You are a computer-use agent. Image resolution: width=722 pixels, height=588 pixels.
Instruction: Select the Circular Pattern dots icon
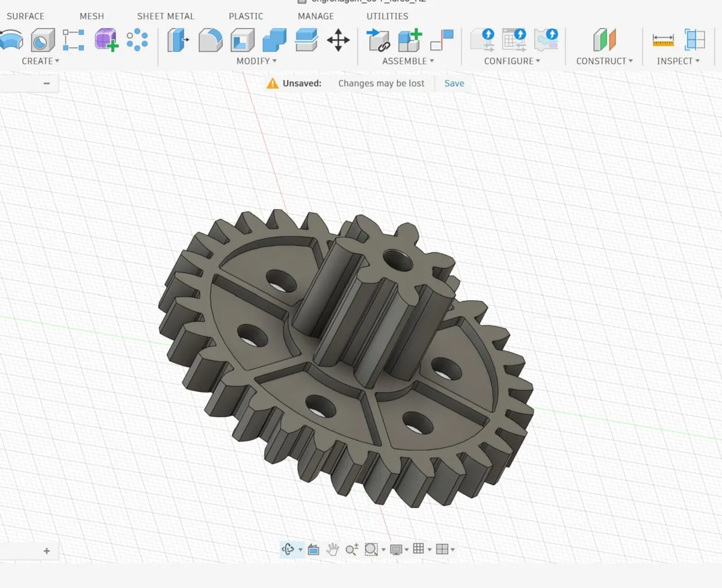pos(137,40)
